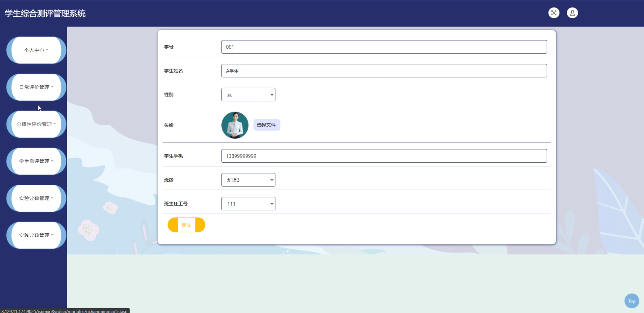Click the 头像 field label

[169, 125]
